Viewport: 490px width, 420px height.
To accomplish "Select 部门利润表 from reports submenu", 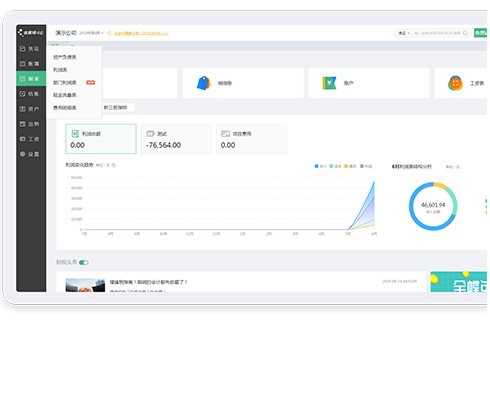I will 65,83.
